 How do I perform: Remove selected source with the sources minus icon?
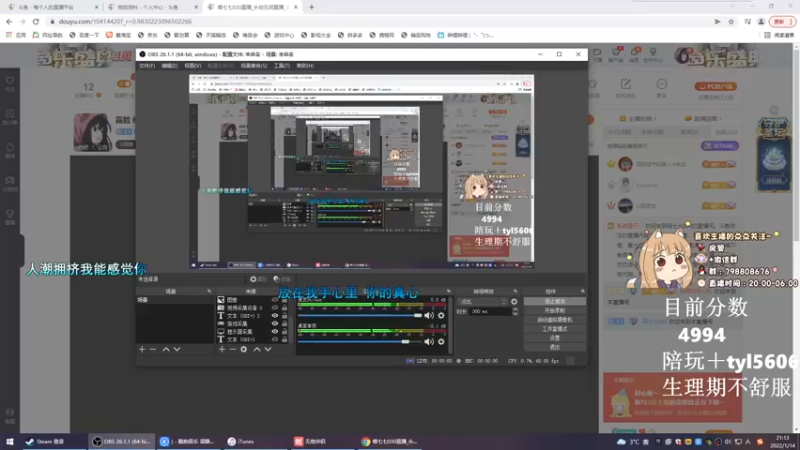(x=233, y=349)
